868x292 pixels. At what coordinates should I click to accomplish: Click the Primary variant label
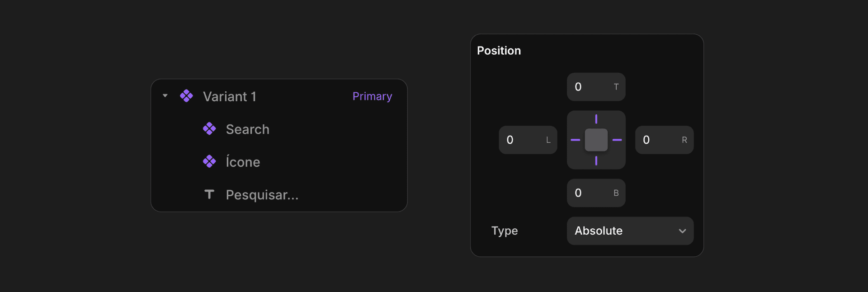click(x=372, y=96)
